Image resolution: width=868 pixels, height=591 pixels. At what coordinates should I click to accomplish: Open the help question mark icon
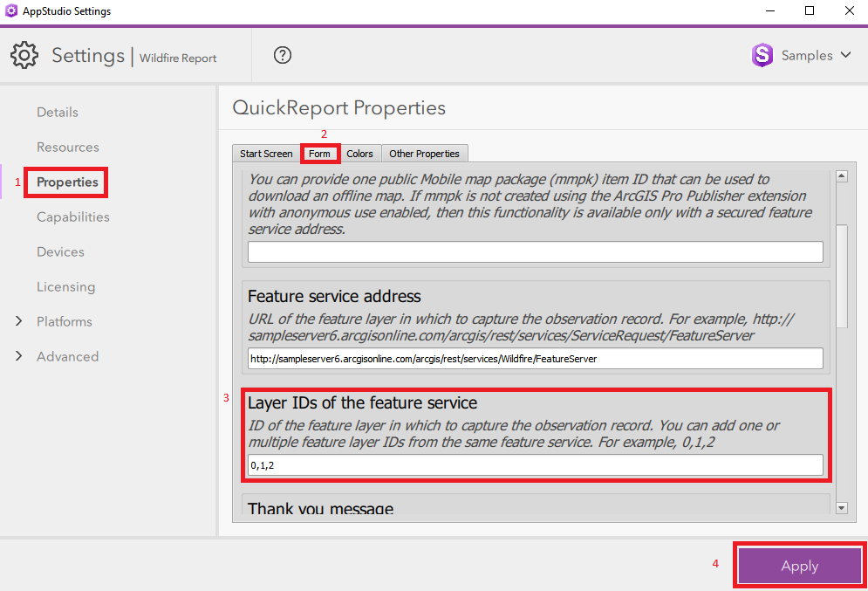click(283, 55)
